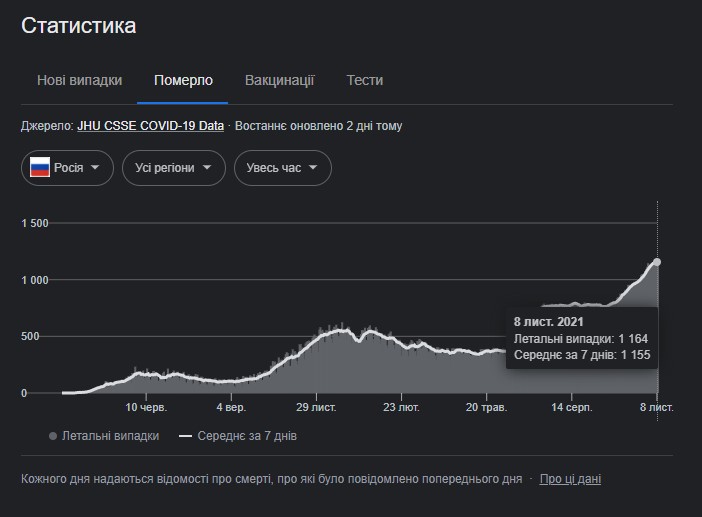Screen dimensions: 702x517
Task: Click the white 7-day average line marker
Action: coord(185,436)
